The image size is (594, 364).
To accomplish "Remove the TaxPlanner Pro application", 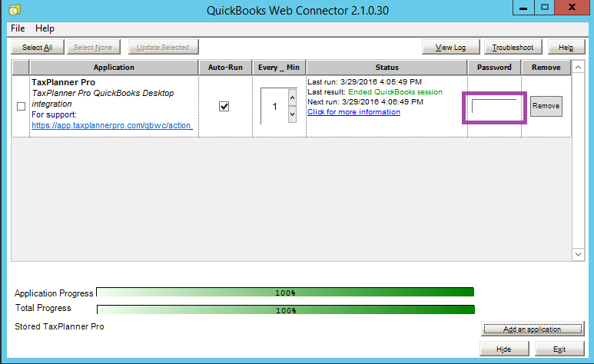I will [546, 106].
